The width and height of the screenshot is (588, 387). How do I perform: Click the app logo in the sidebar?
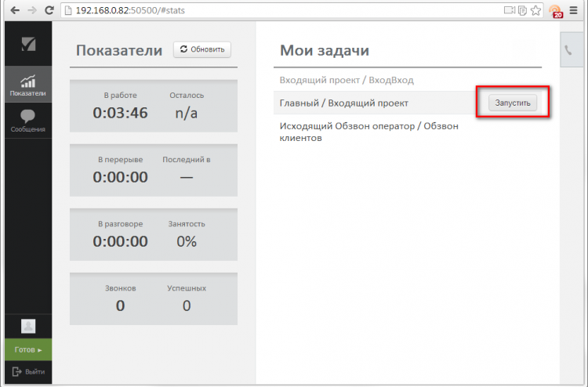pos(28,44)
